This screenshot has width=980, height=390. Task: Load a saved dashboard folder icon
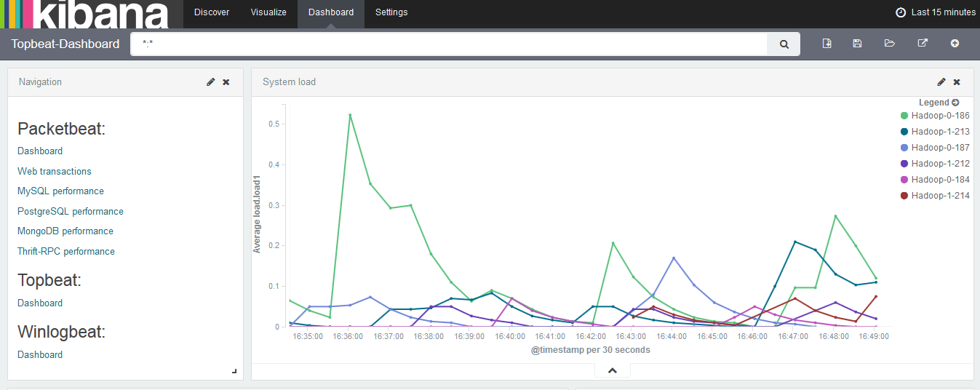[x=890, y=44]
